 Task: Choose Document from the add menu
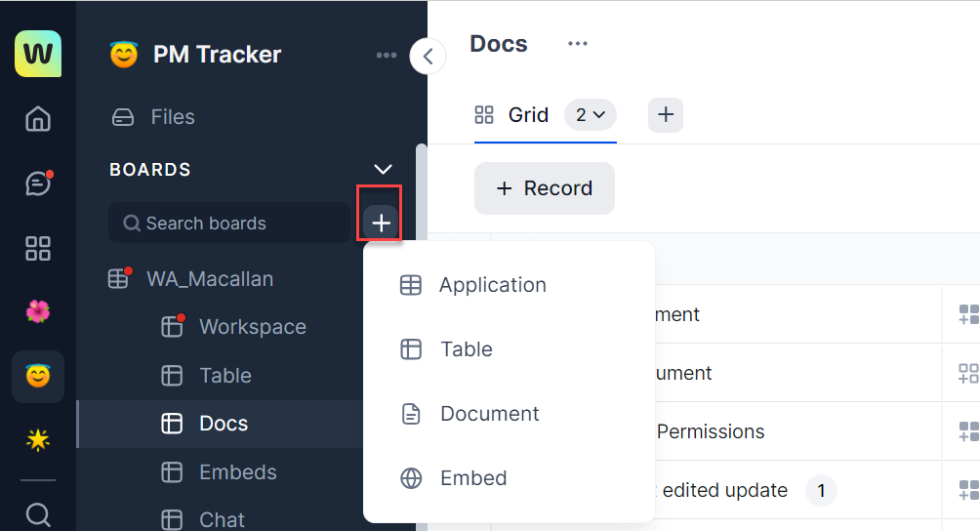[x=489, y=414]
